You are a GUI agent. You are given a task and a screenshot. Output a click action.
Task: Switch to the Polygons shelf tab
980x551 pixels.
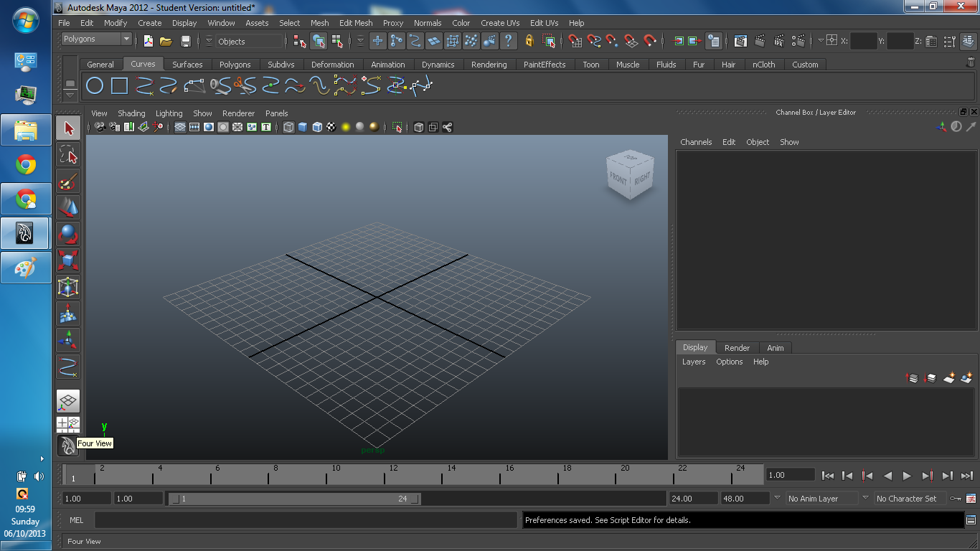pos(235,65)
